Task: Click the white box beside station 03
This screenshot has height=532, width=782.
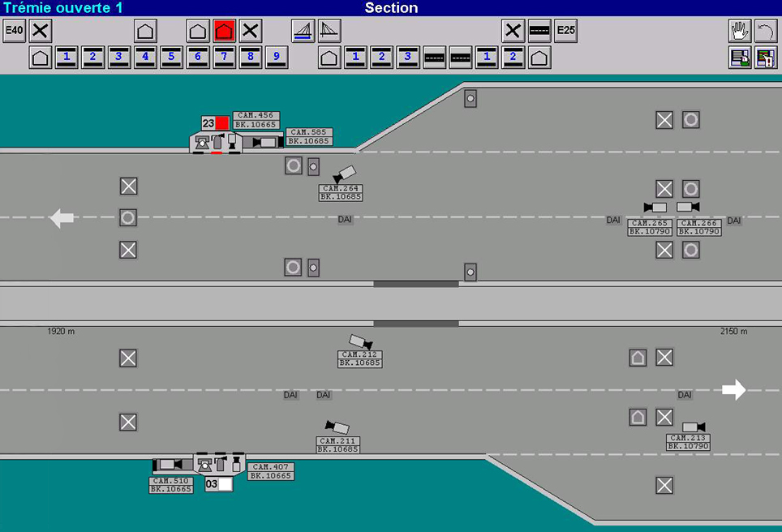Action: (x=225, y=484)
